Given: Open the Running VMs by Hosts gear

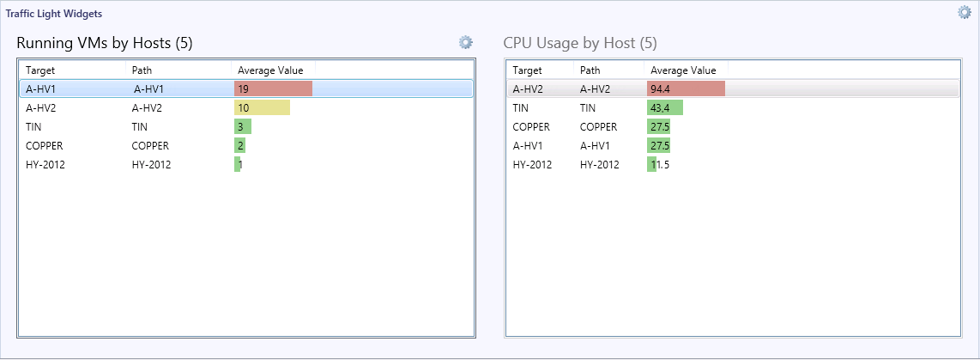Looking at the screenshot, I should 466,42.
